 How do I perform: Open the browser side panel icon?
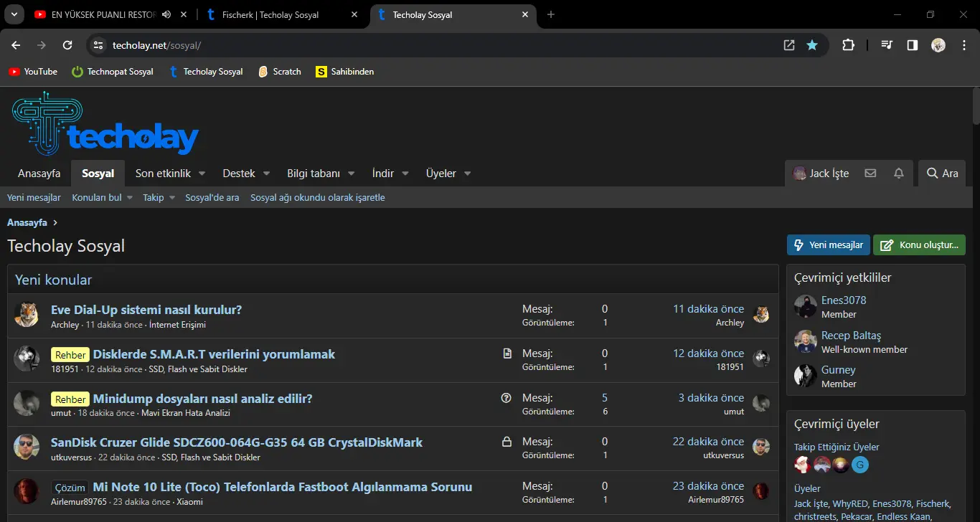pos(913,45)
